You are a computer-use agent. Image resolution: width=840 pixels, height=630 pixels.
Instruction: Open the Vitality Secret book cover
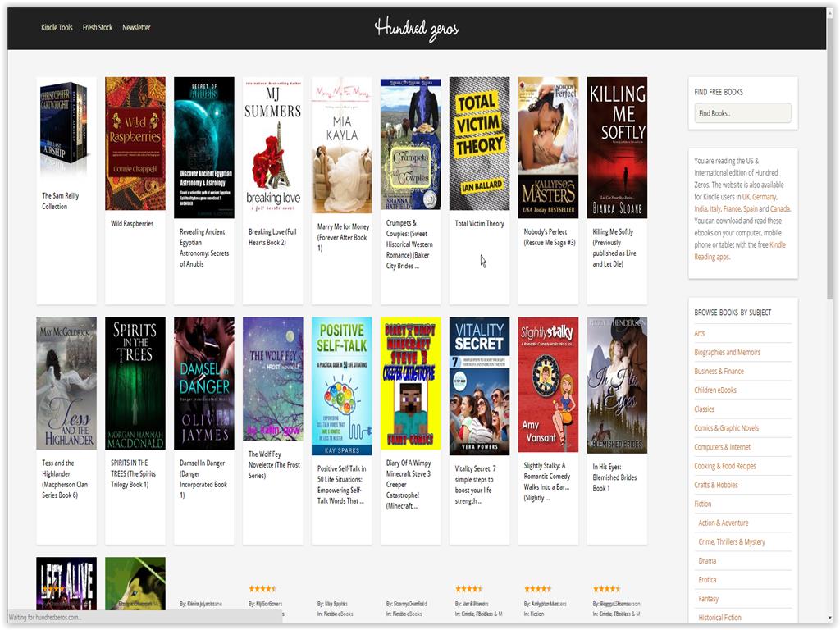tap(479, 386)
